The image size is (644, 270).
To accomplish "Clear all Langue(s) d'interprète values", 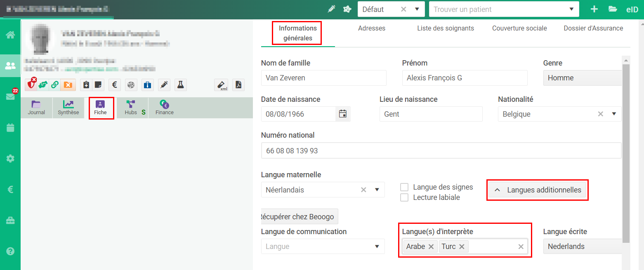I will (521, 247).
